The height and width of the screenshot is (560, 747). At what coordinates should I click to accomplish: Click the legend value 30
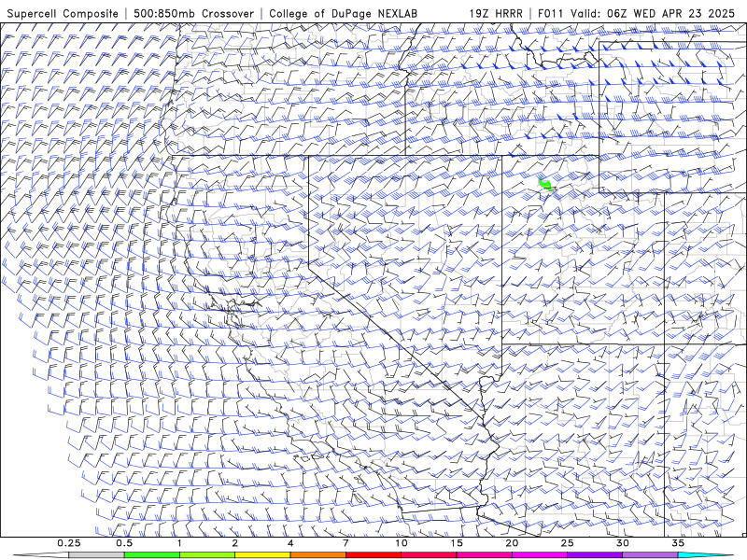coord(622,543)
